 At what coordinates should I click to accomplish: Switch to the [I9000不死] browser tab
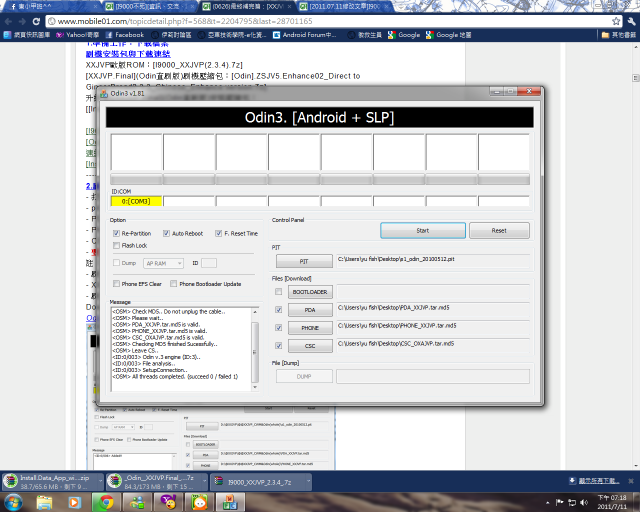148,7
